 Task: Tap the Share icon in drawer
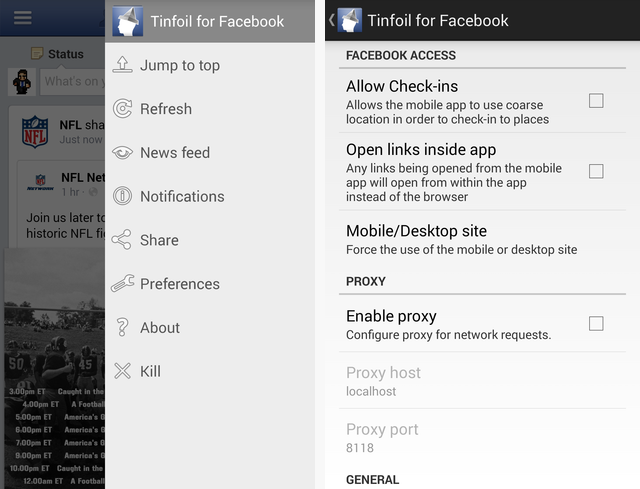point(122,240)
